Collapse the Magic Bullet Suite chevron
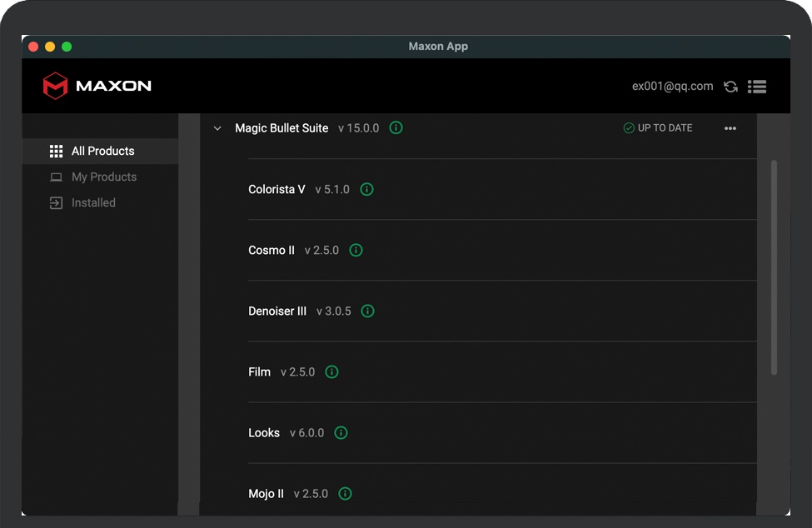This screenshot has height=528, width=812. [217, 128]
